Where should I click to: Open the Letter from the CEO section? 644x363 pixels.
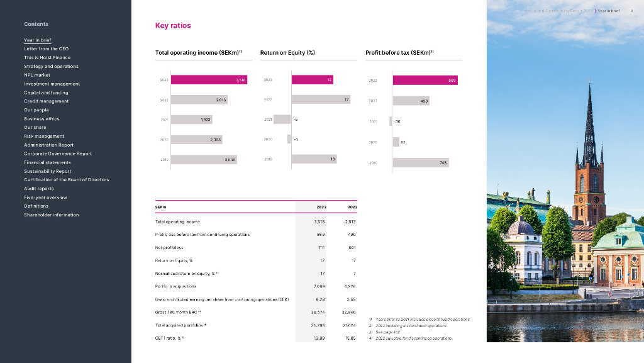[47, 48]
